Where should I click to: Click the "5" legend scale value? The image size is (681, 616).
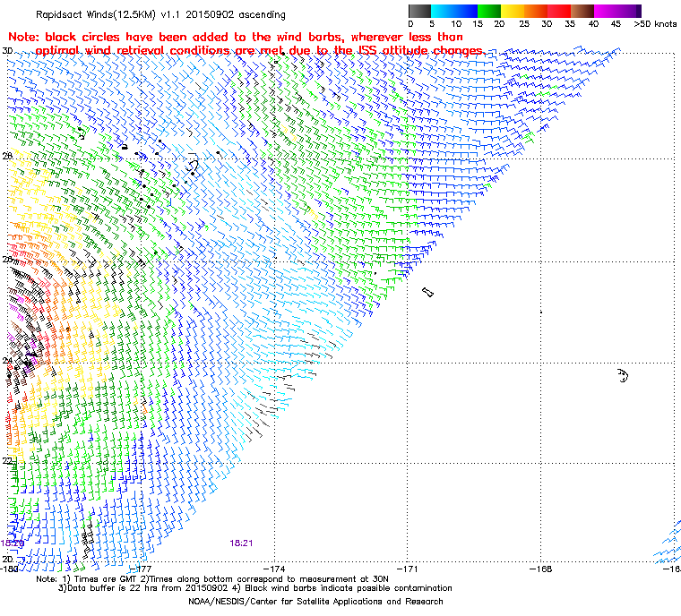[x=432, y=24]
